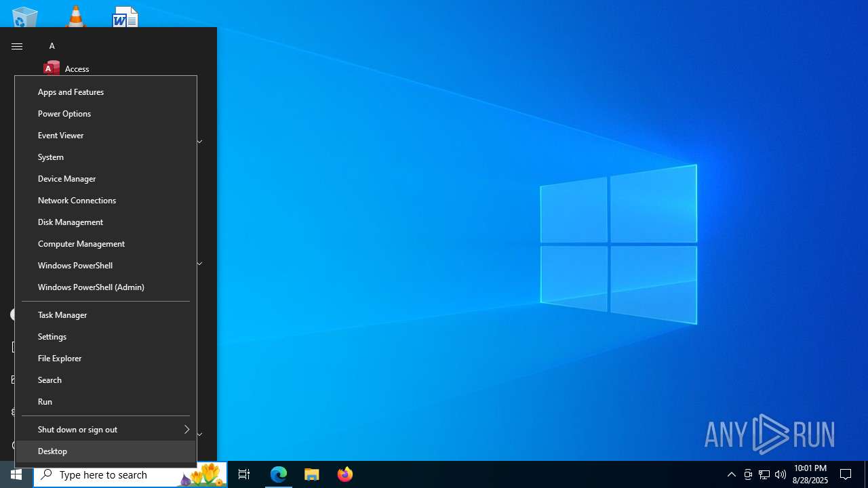Select Desktop menu entry

[106, 451]
